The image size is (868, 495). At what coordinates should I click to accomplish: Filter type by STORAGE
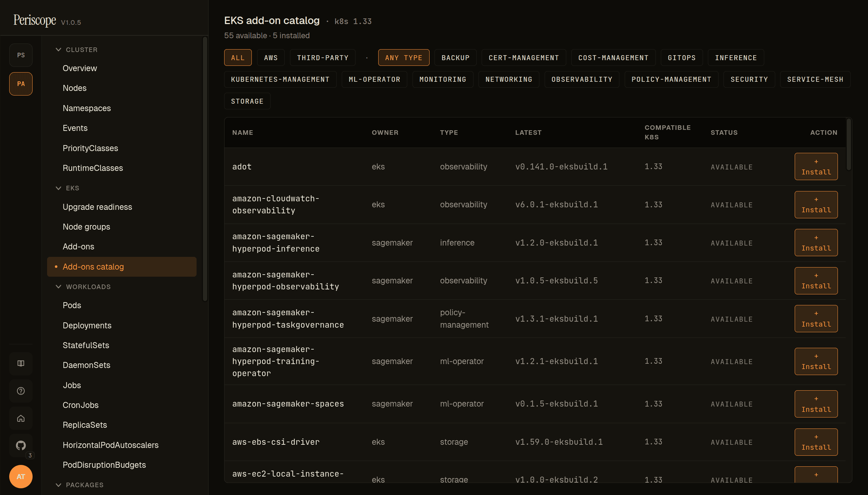coord(247,101)
